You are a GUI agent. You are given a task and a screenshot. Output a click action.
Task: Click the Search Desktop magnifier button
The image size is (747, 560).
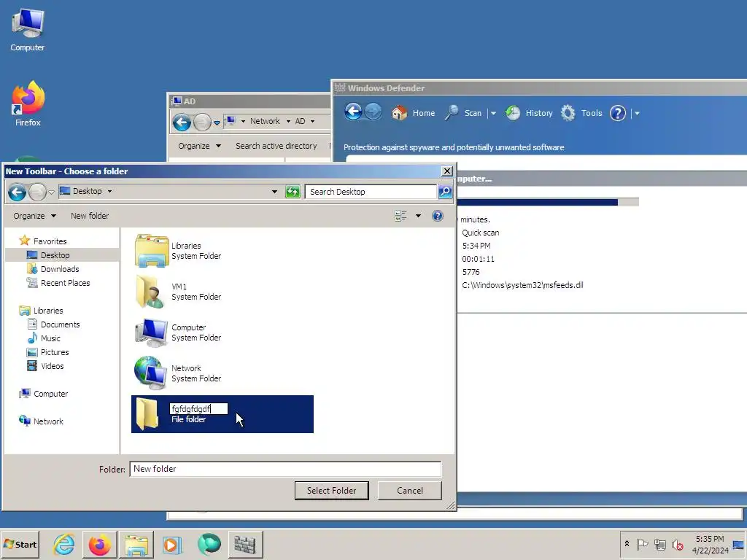[445, 192]
